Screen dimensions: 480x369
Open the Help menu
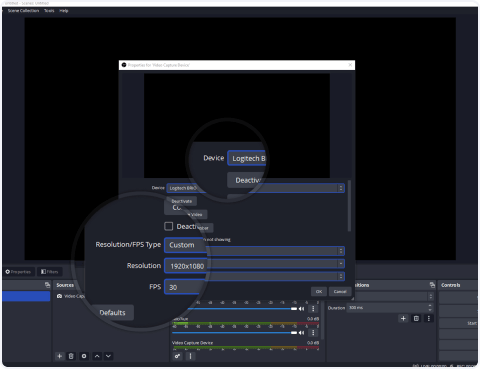pos(64,11)
